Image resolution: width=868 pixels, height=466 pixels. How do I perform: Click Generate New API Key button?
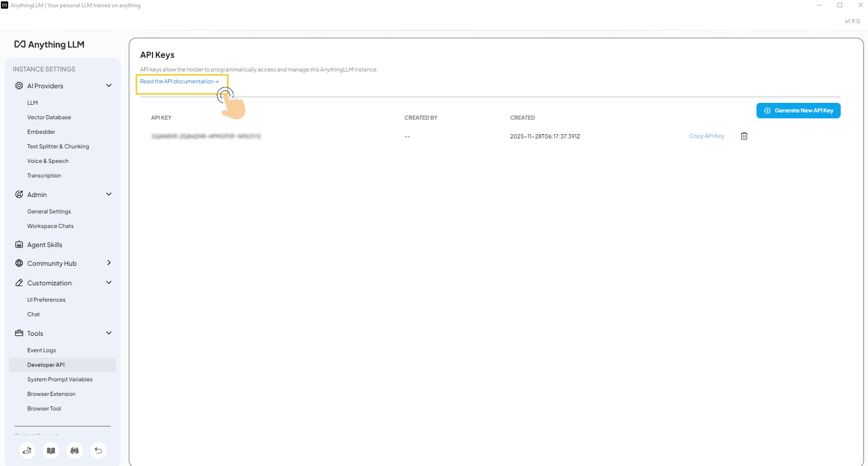pos(798,110)
